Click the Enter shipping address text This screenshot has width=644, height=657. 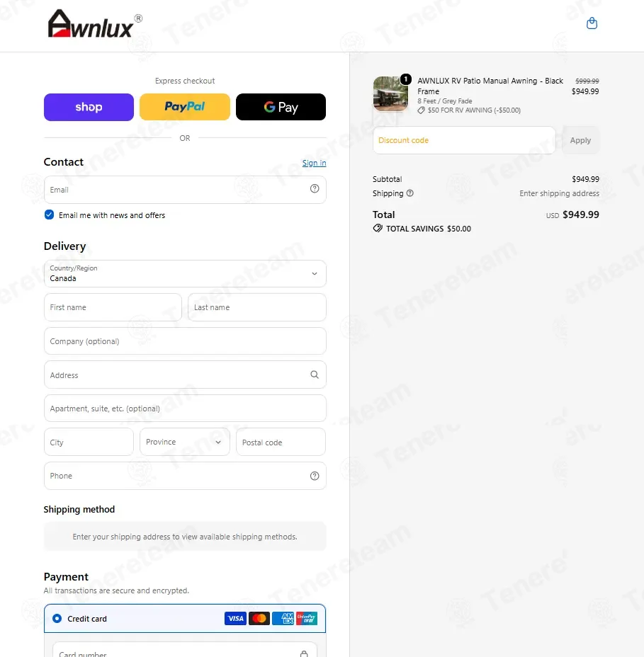559,193
